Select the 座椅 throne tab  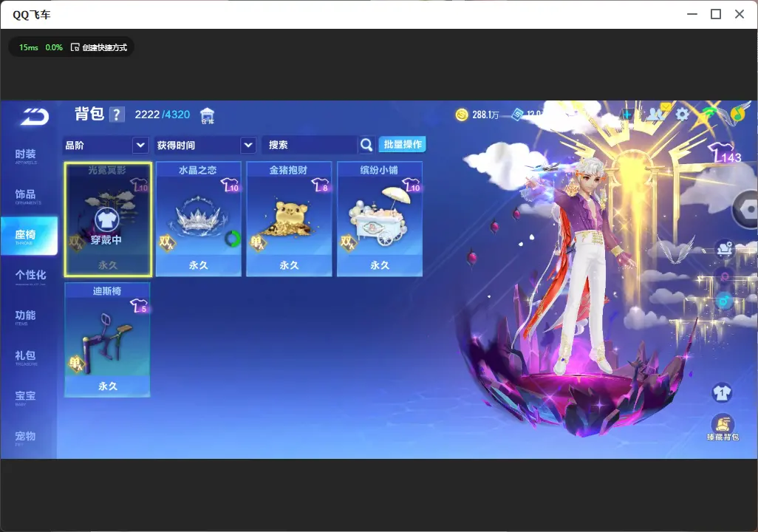(x=29, y=236)
